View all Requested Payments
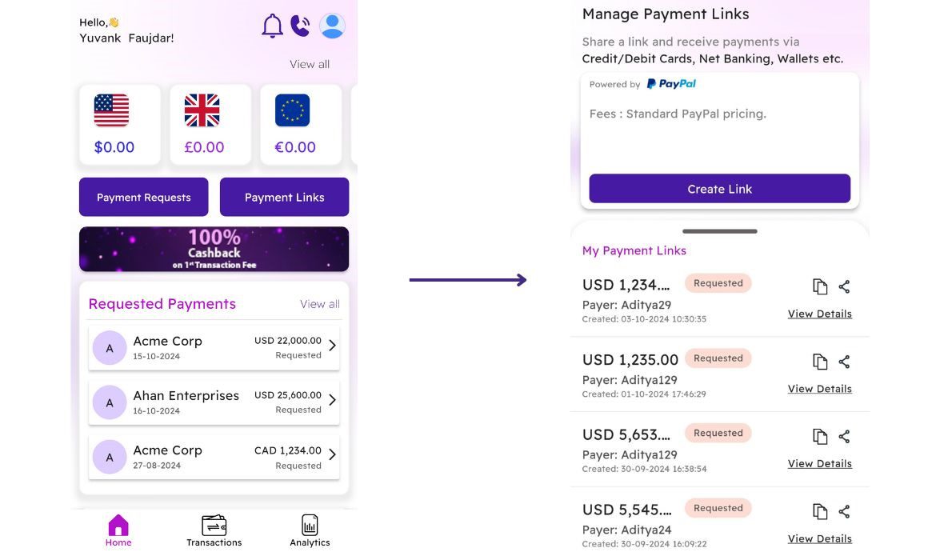Viewport: 936px width, 560px height. (x=319, y=304)
